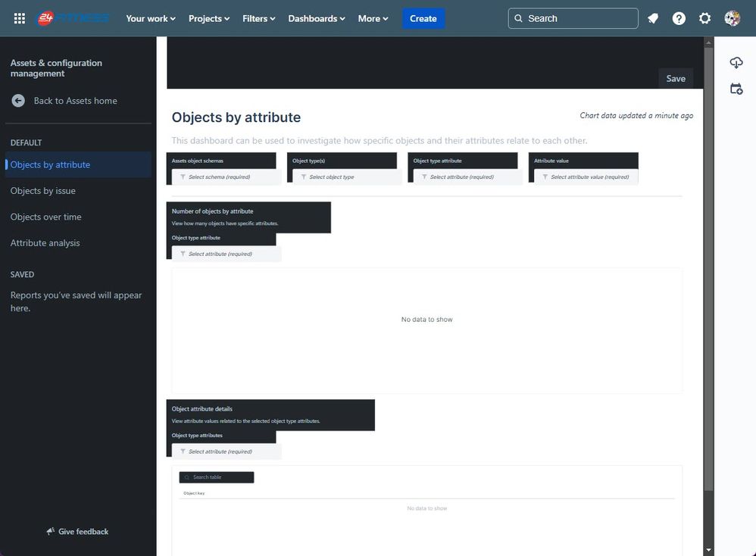Open the notifications bell
This screenshot has width=756, height=556.
[652, 17]
